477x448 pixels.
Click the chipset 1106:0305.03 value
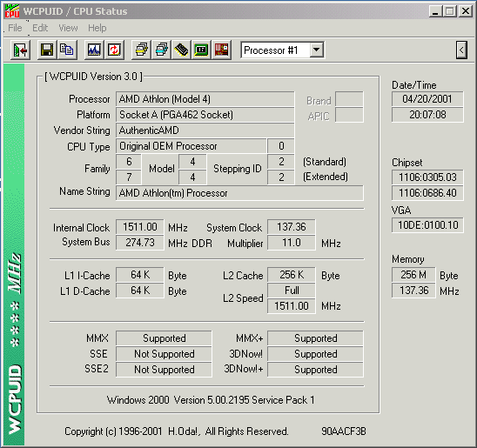[427, 177]
